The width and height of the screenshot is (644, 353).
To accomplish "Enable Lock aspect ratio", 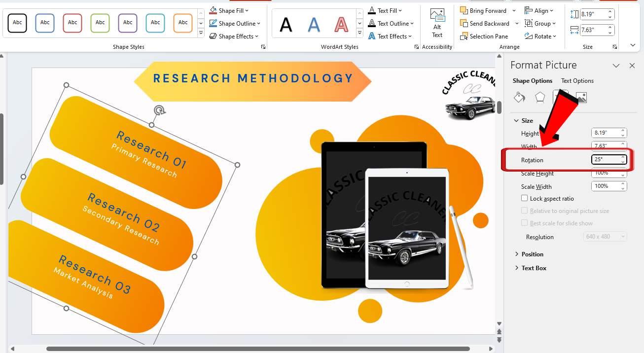I will (524, 198).
